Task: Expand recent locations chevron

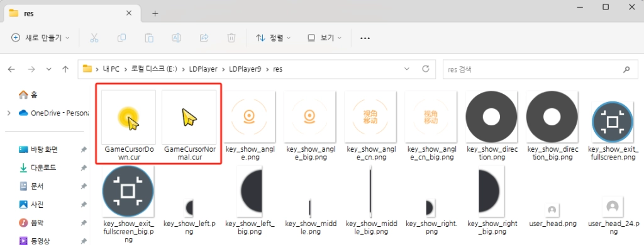Action: point(49,69)
